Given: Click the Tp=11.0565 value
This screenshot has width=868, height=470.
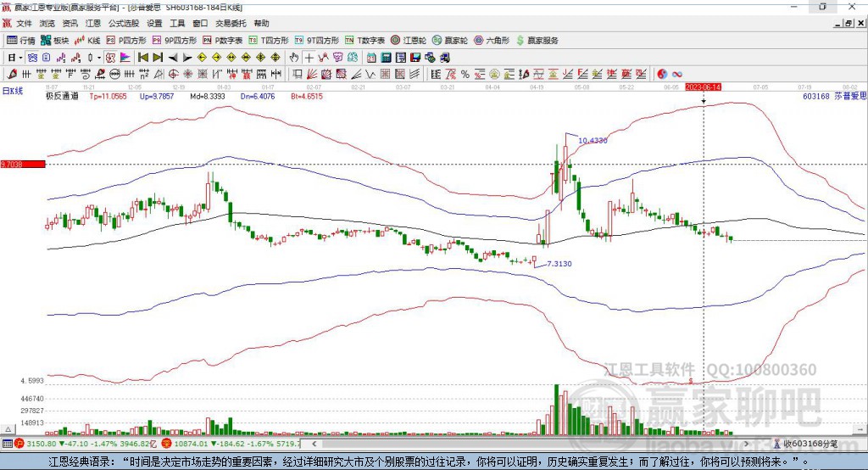Looking at the screenshot, I should click(x=108, y=97).
